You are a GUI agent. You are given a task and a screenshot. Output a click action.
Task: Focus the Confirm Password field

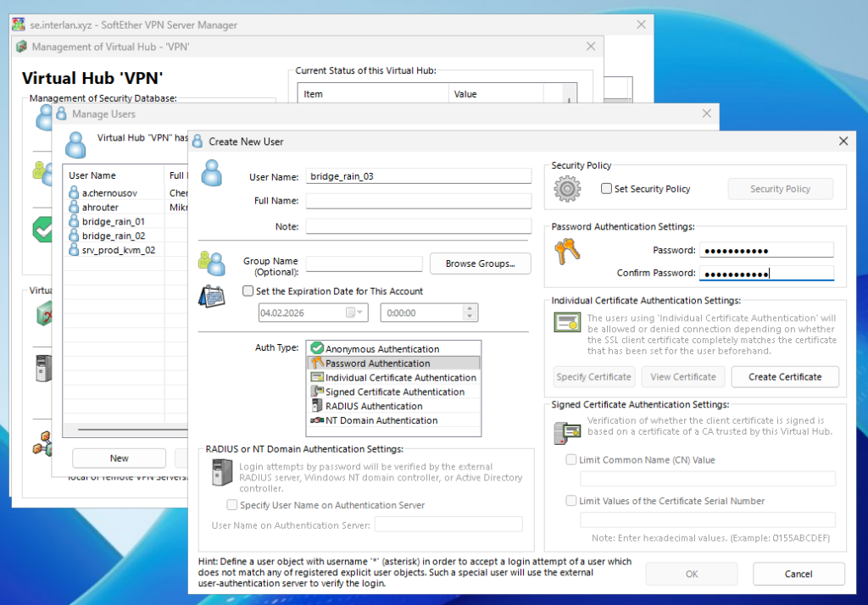(766, 273)
